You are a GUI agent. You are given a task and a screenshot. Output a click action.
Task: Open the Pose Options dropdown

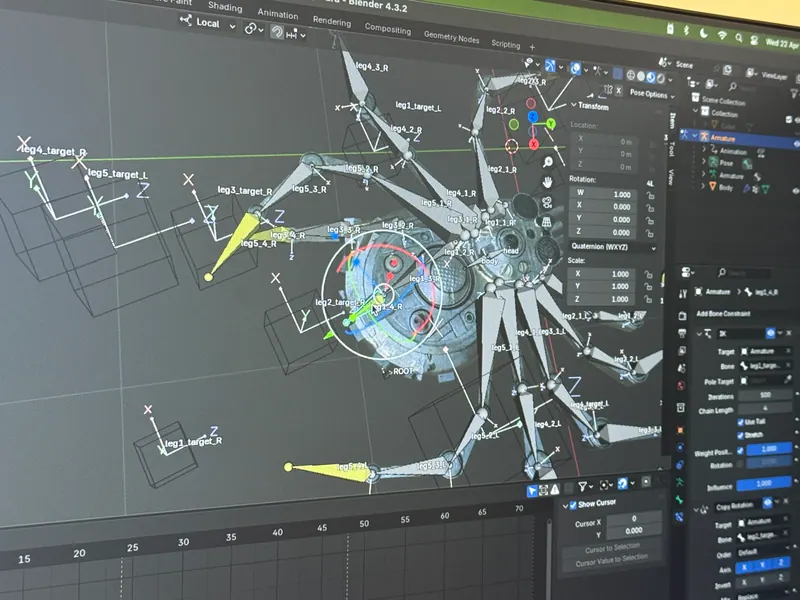652,94
